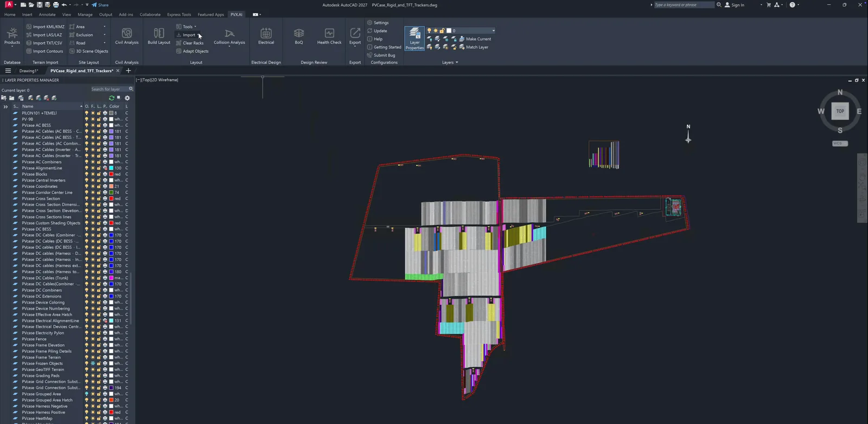Run the Health Check tool
Screen dimensions: 868x424
point(329,36)
